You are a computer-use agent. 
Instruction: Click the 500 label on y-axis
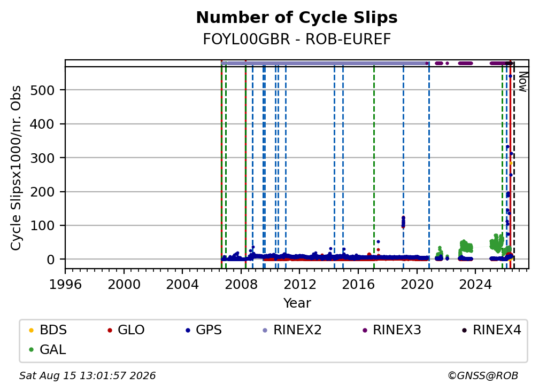click(x=42, y=91)
